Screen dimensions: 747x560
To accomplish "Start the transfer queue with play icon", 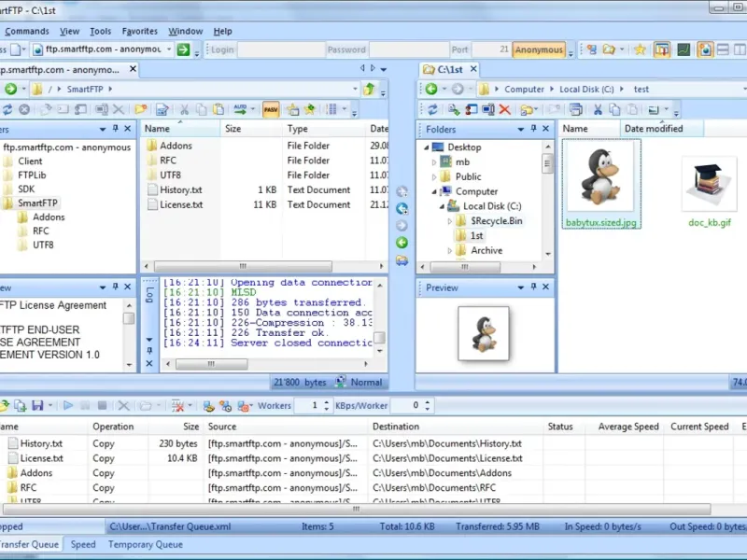I will (68, 406).
